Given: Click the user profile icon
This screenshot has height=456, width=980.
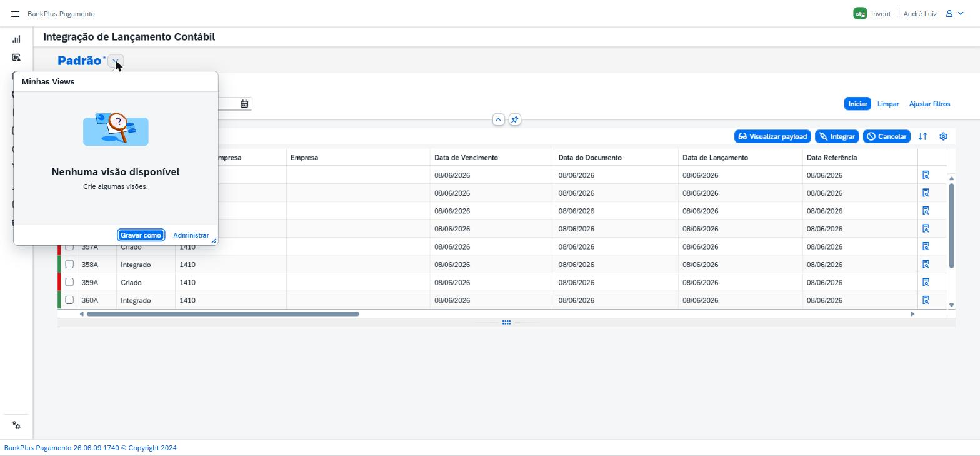Looking at the screenshot, I should (x=949, y=14).
